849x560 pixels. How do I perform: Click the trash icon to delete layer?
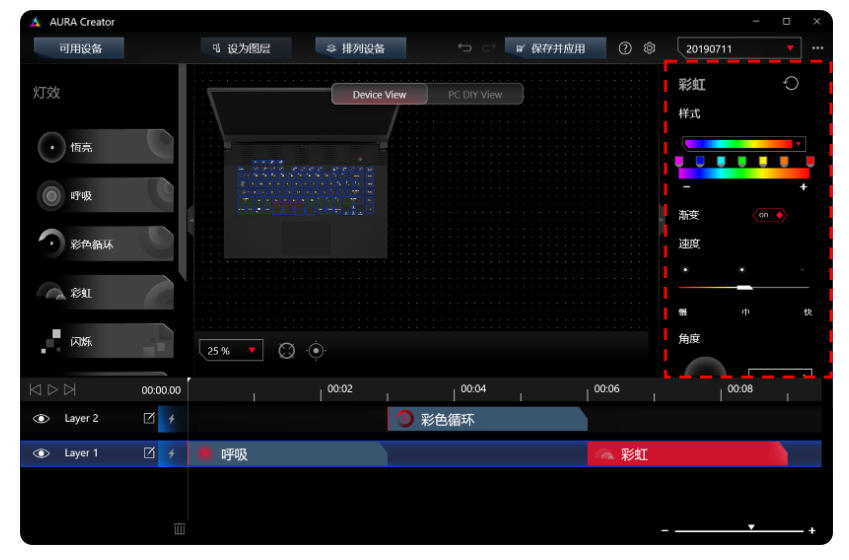(x=179, y=529)
